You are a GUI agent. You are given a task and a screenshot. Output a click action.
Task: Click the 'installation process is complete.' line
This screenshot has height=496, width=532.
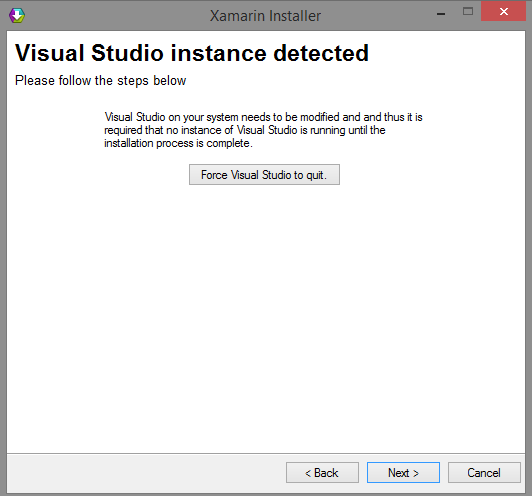178,143
